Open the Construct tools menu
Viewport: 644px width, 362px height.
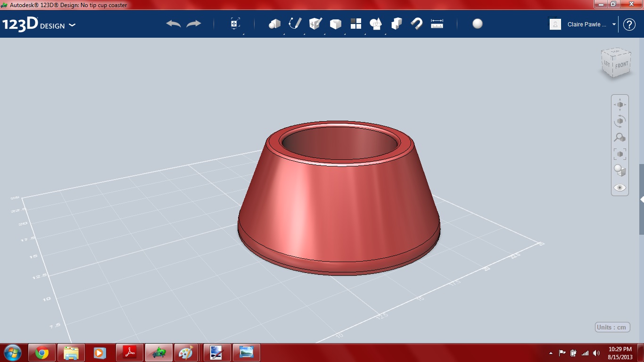point(315,24)
